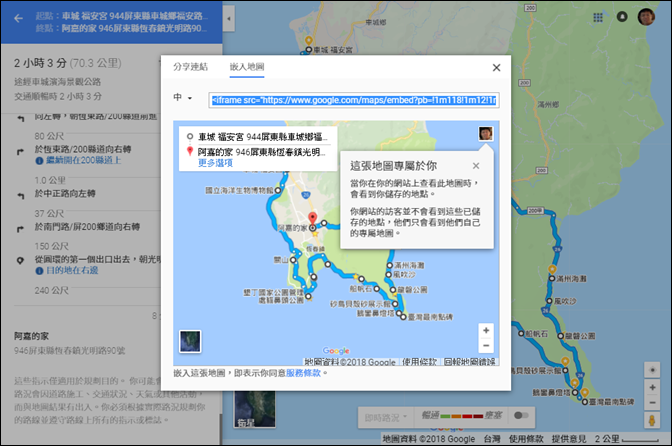Select step 於中正路向左轉

(65, 194)
